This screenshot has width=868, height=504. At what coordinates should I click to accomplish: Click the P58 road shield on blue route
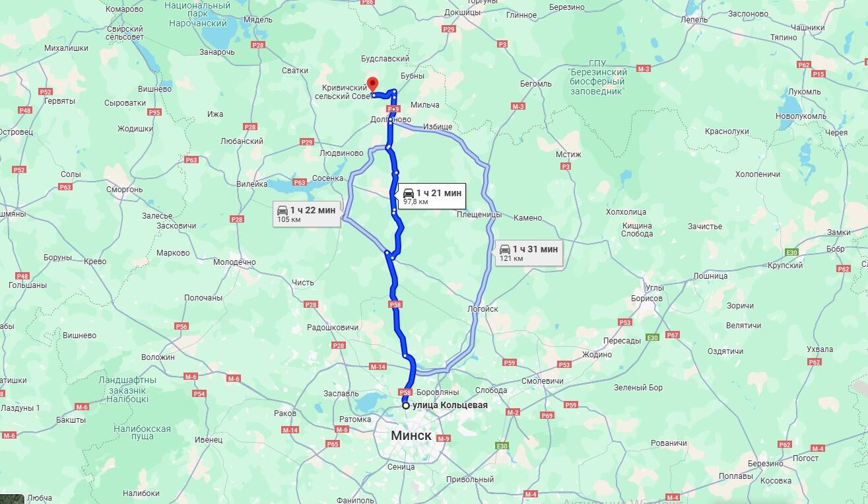[x=395, y=305]
